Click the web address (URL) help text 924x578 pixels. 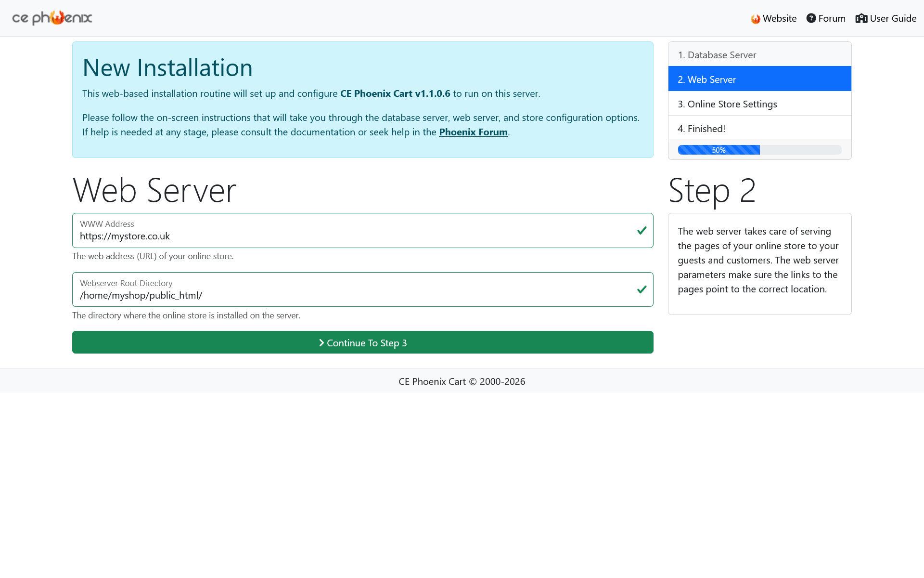[x=153, y=256]
